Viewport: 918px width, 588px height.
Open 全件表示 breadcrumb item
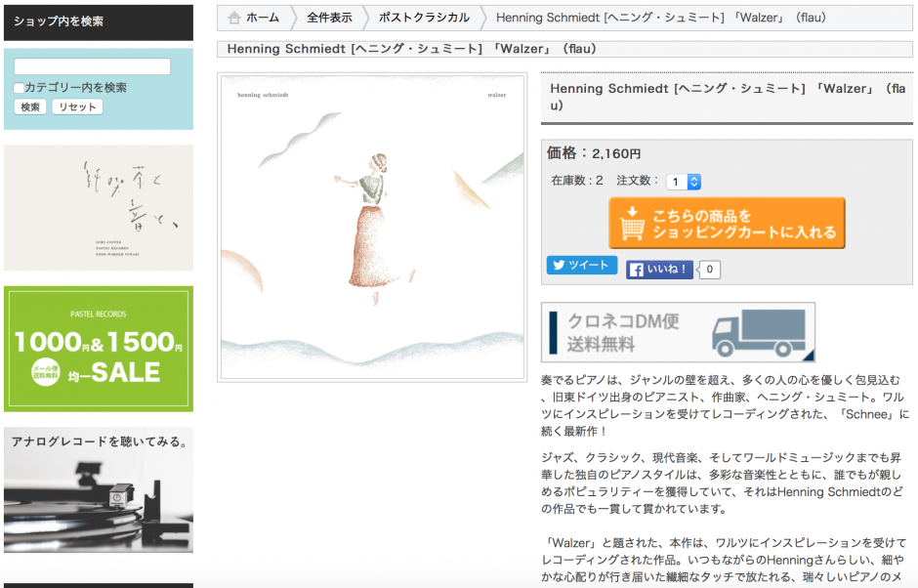click(330, 18)
